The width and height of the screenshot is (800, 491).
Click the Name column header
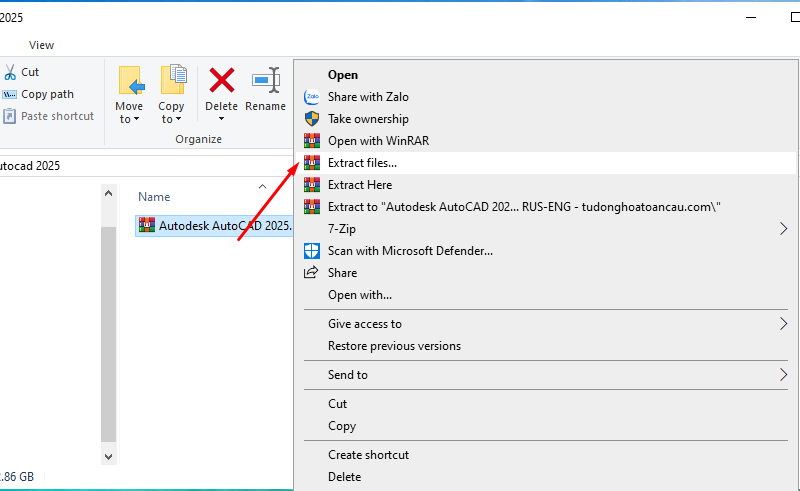(x=154, y=197)
